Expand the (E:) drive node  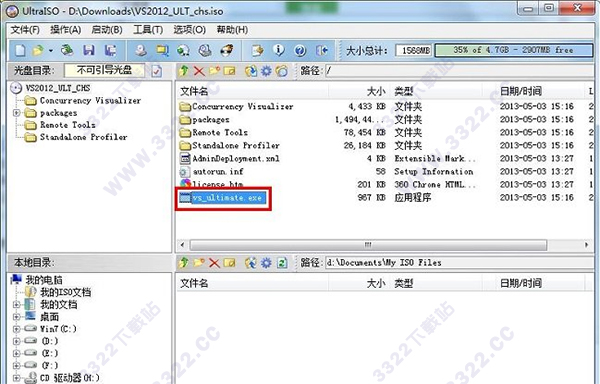[x=16, y=353]
